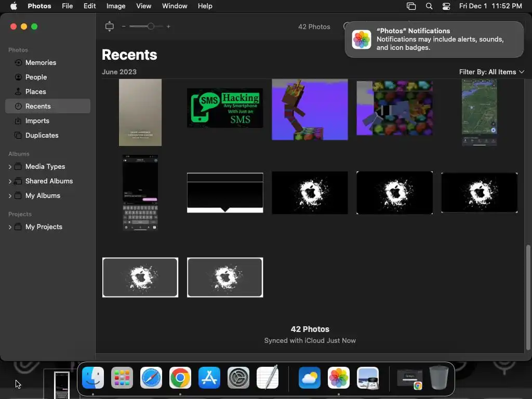Open the Weather app from the Dock
This screenshot has width=532, height=399.
[x=310, y=378]
